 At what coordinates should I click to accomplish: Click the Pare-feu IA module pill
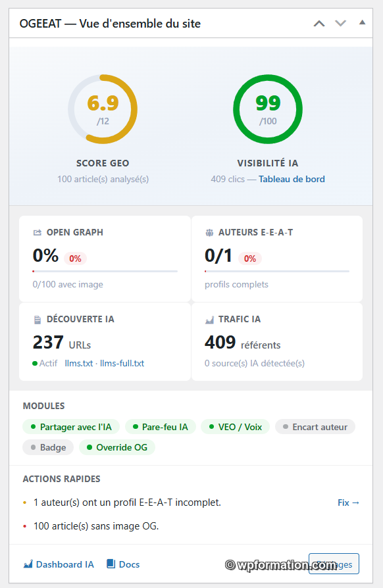pos(160,427)
